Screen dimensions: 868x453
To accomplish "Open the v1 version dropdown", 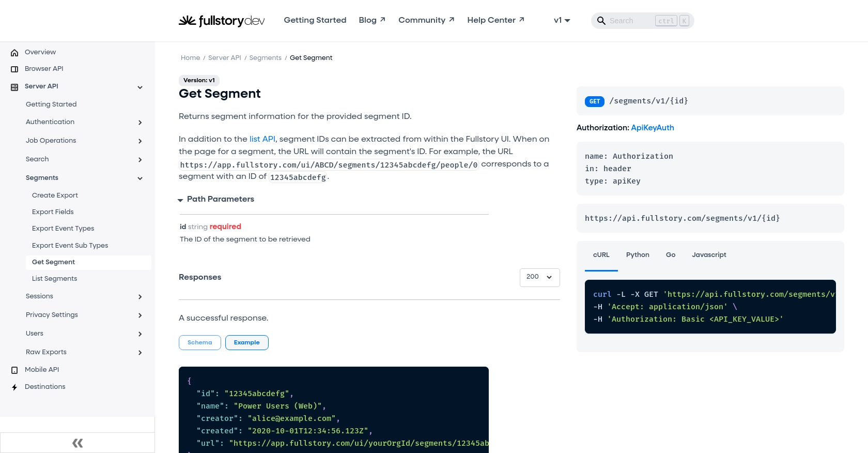I will click(562, 20).
